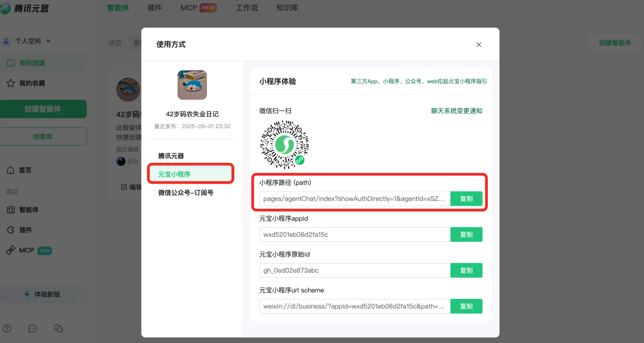Click top-right 创建智能体 button
The image size is (644, 343).
[615, 43]
